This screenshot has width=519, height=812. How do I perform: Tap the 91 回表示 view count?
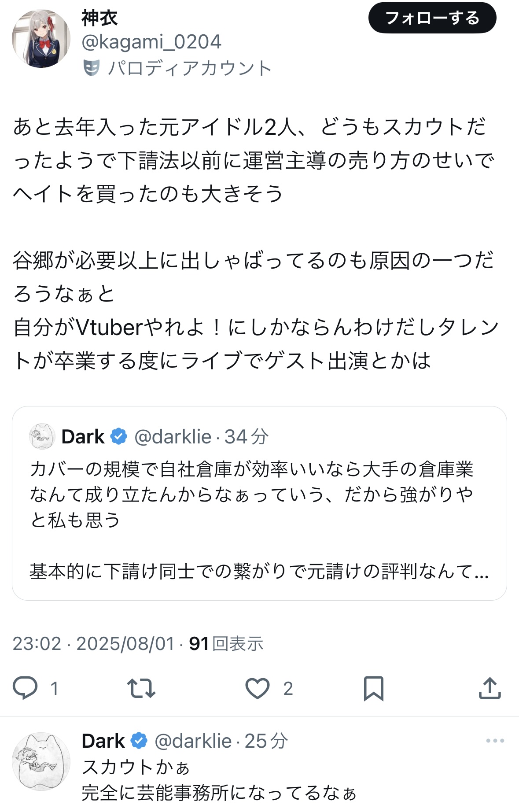[226, 644]
